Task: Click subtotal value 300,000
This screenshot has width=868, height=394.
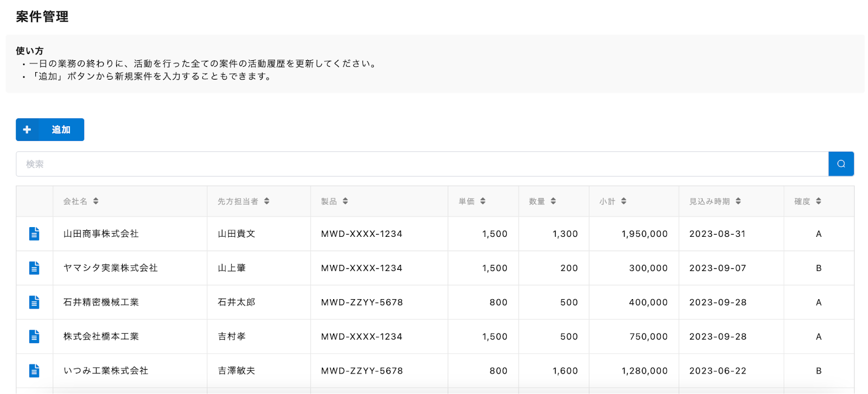Action: [648, 268]
